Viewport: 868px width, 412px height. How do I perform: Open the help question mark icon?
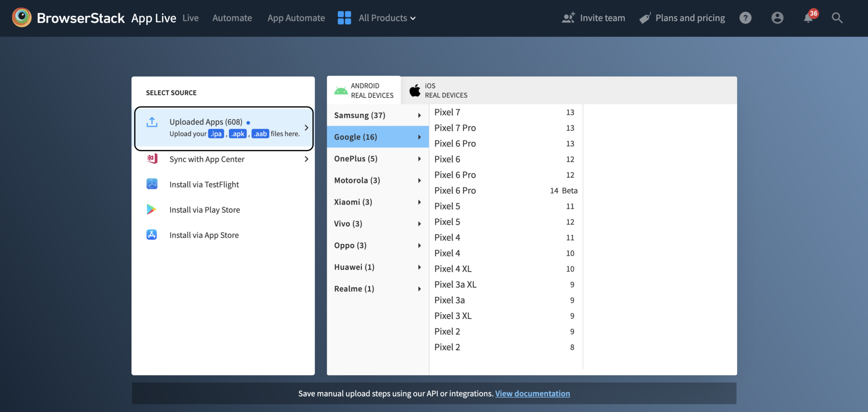pos(746,17)
